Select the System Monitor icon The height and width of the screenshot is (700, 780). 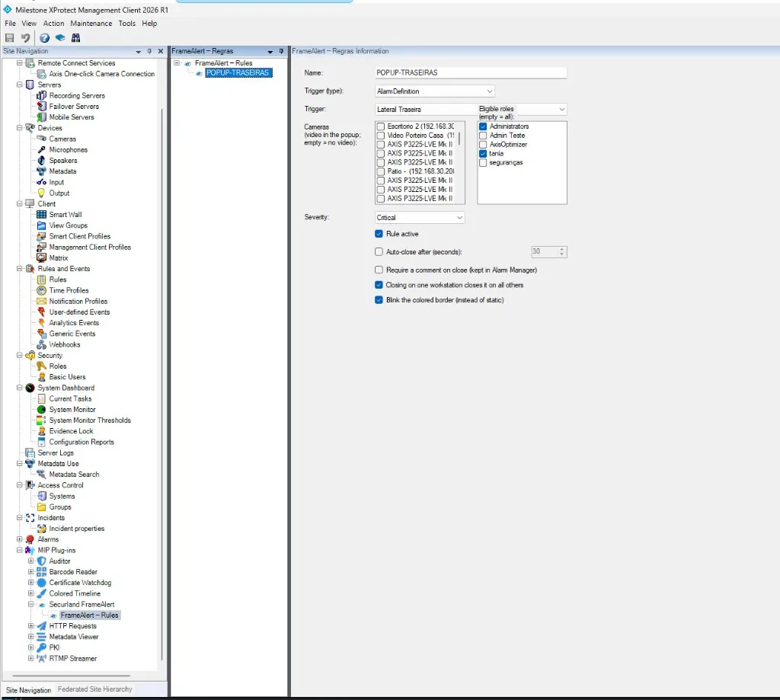point(42,410)
